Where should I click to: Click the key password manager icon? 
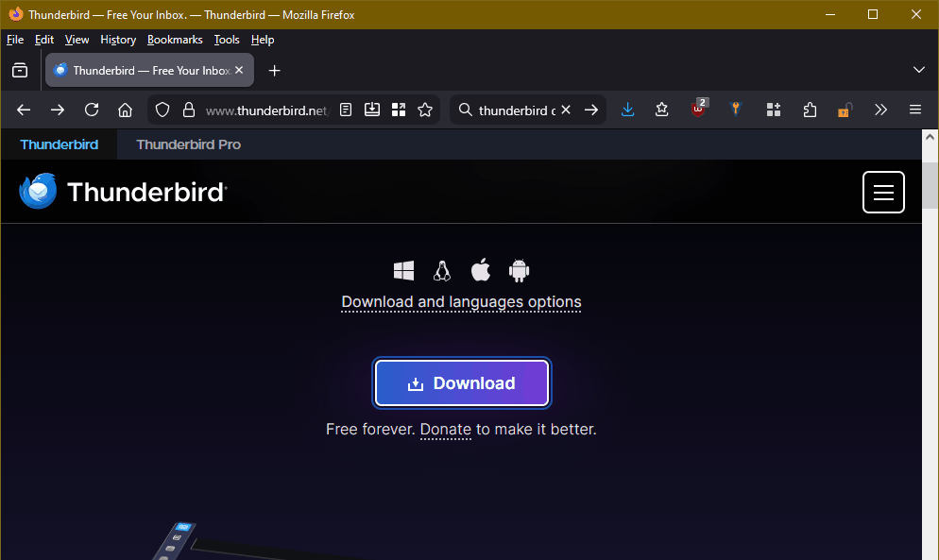click(735, 110)
